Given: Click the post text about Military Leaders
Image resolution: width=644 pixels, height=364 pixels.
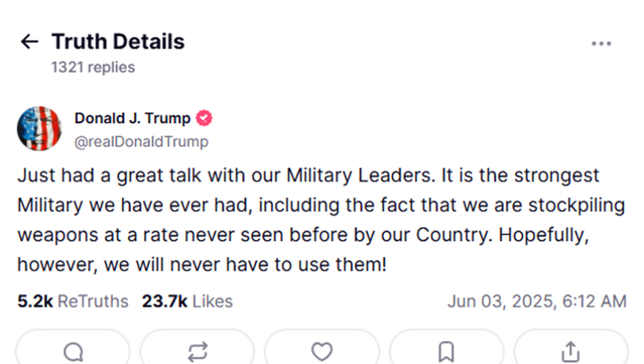Looking at the screenshot, I should click(x=321, y=220).
